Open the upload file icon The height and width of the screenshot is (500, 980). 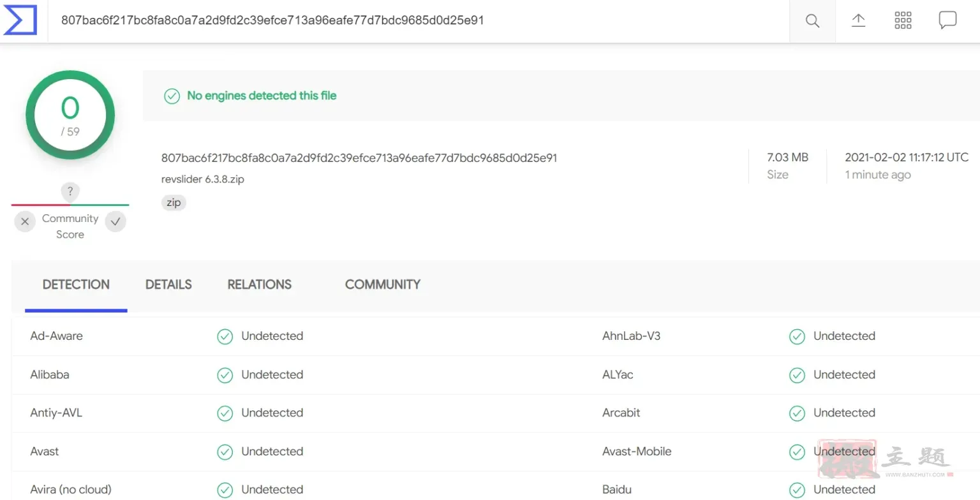pyautogui.click(x=859, y=20)
